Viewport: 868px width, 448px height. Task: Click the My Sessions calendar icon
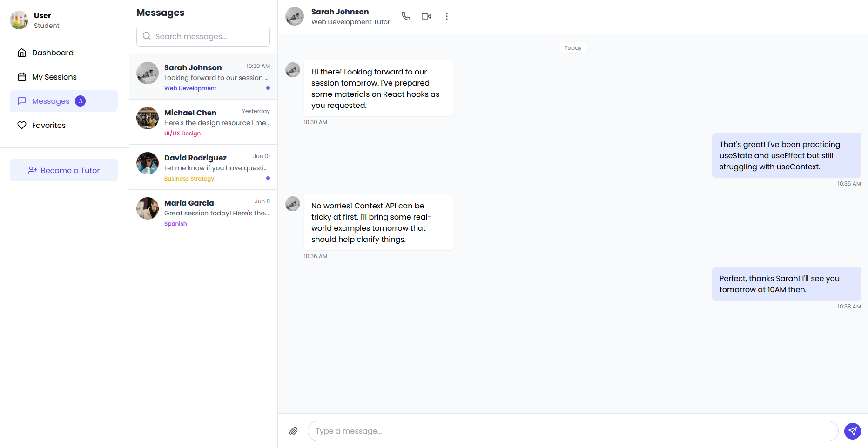(22, 77)
